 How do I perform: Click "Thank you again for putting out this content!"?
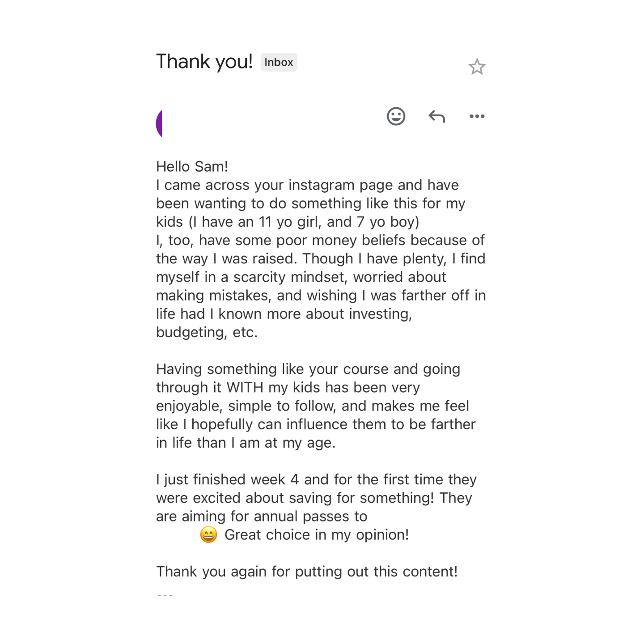[x=306, y=572]
